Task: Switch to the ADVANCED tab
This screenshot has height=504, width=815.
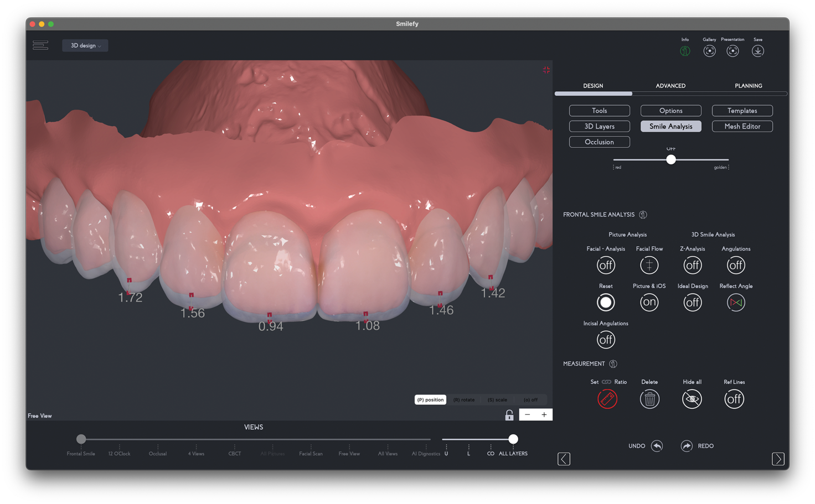Action: tap(670, 86)
